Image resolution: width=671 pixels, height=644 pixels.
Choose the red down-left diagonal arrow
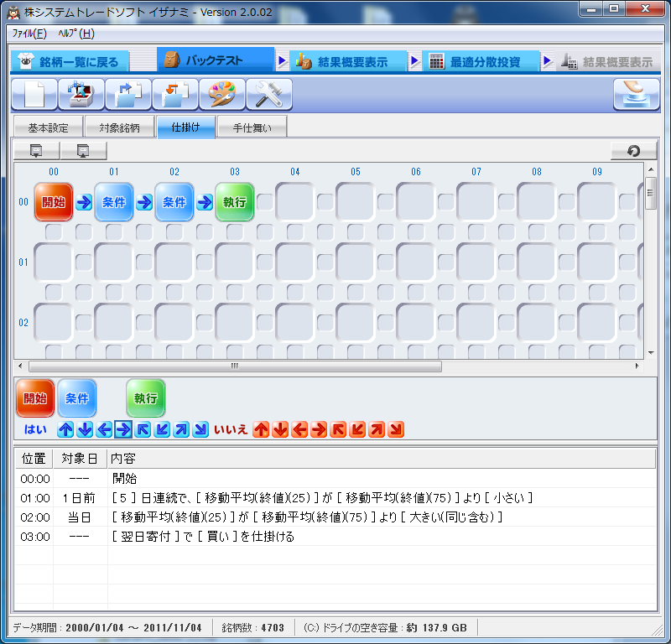click(x=357, y=429)
